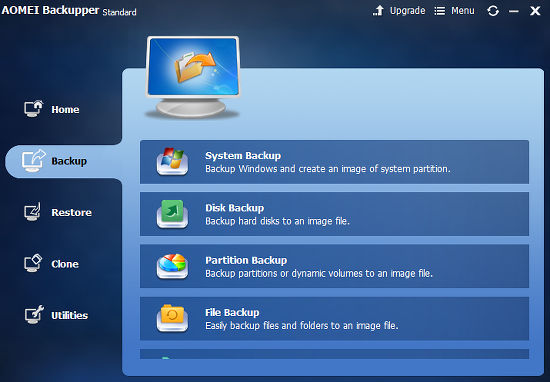The image size is (550, 382).
Task: Click the Upgrade arrow icon
Action: tap(378, 11)
